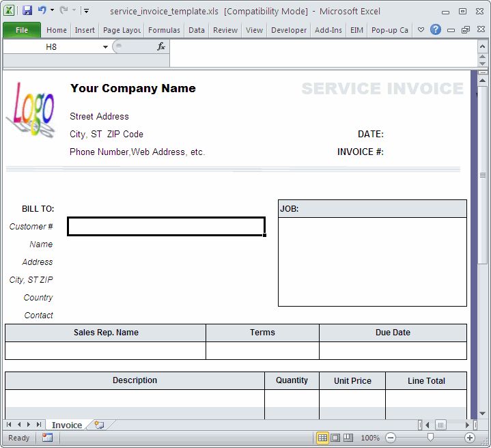Click the minimize ribbon caret icon
Screen dimensions: 491x448
click(x=421, y=30)
